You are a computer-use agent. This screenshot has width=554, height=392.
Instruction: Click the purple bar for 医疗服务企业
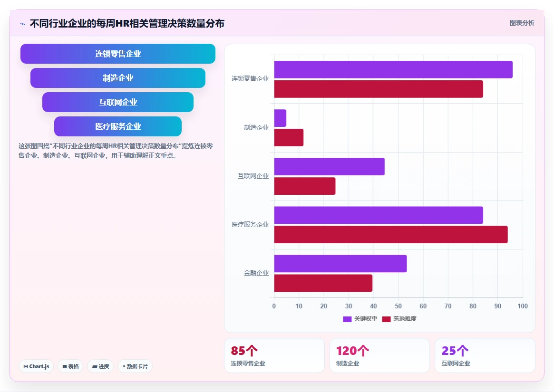(379, 215)
